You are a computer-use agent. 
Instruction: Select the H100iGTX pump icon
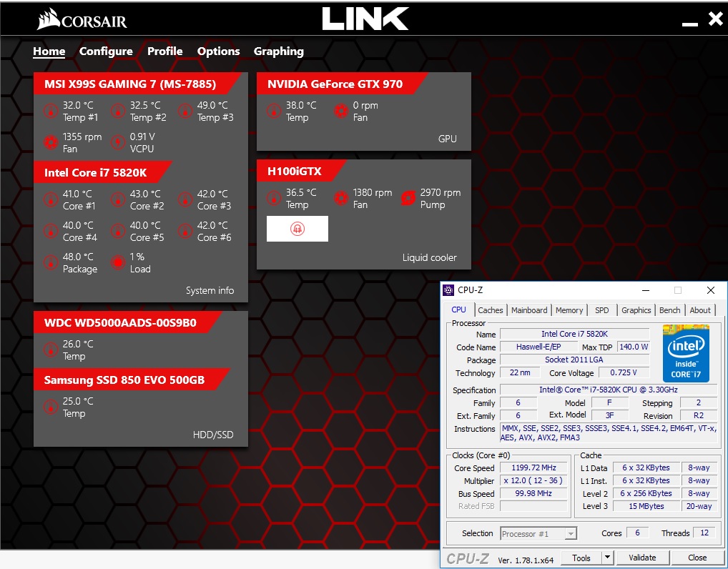[x=408, y=199]
